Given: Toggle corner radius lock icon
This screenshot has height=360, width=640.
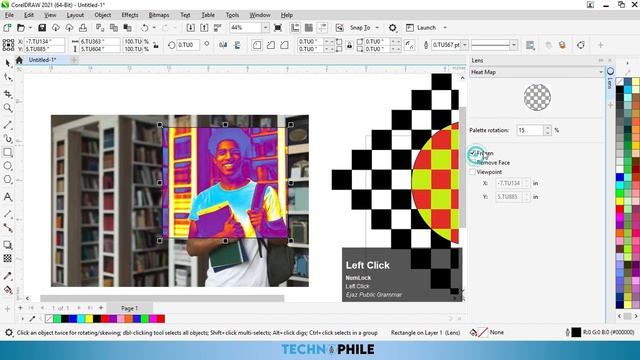Looking at the screenshot, I should (x=349, y=45).
